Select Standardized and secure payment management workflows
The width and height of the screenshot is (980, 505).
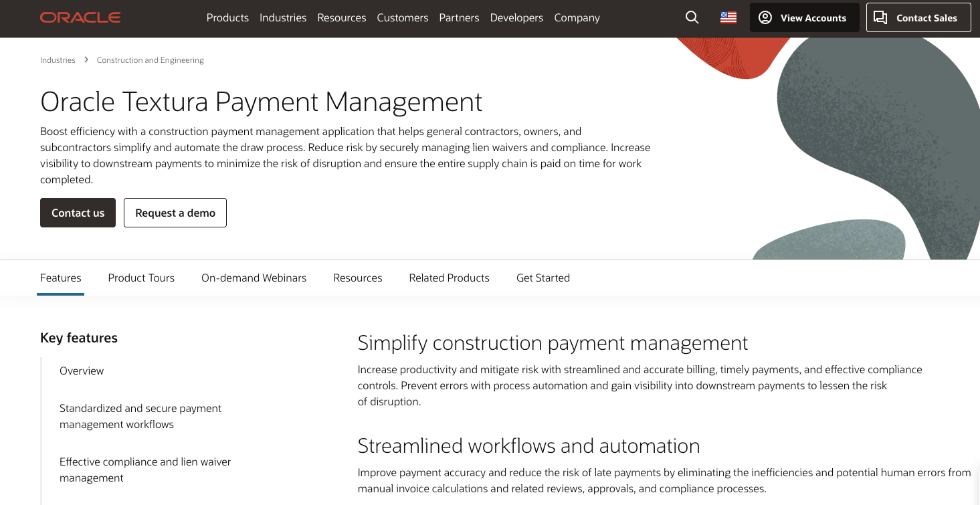(x=140, y=416)
